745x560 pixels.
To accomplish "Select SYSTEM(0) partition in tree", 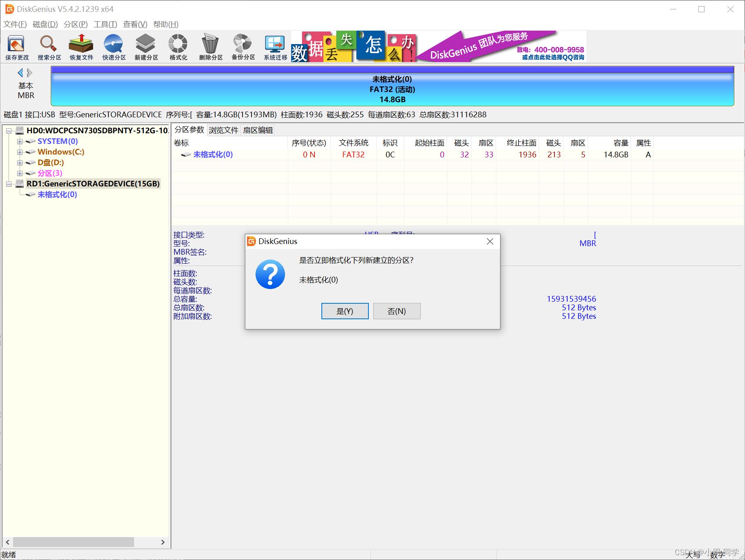I will (58, 141).
